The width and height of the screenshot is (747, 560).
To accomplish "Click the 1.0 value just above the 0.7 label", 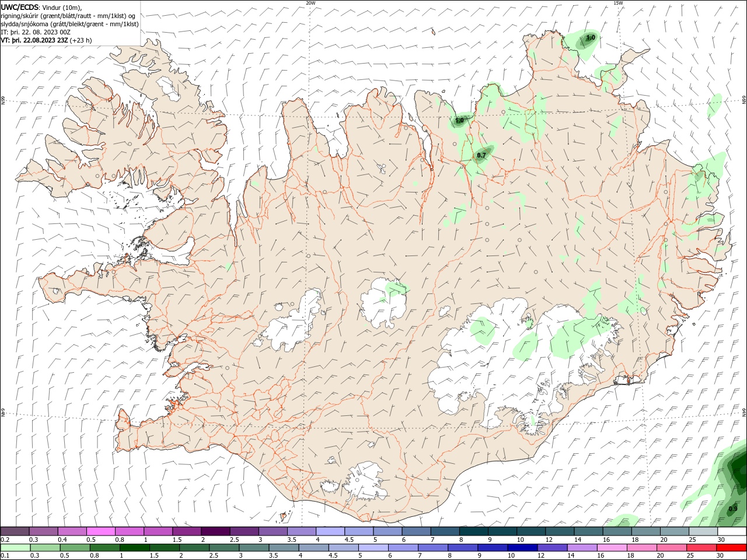I will 459,121.
